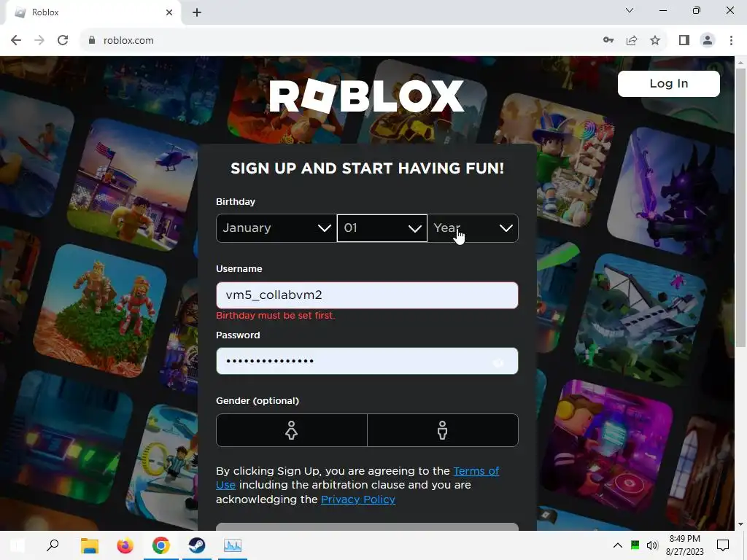Open the Chrome profile avatar
This screenshot has height=560, width=747.
(x=708, y=41)
